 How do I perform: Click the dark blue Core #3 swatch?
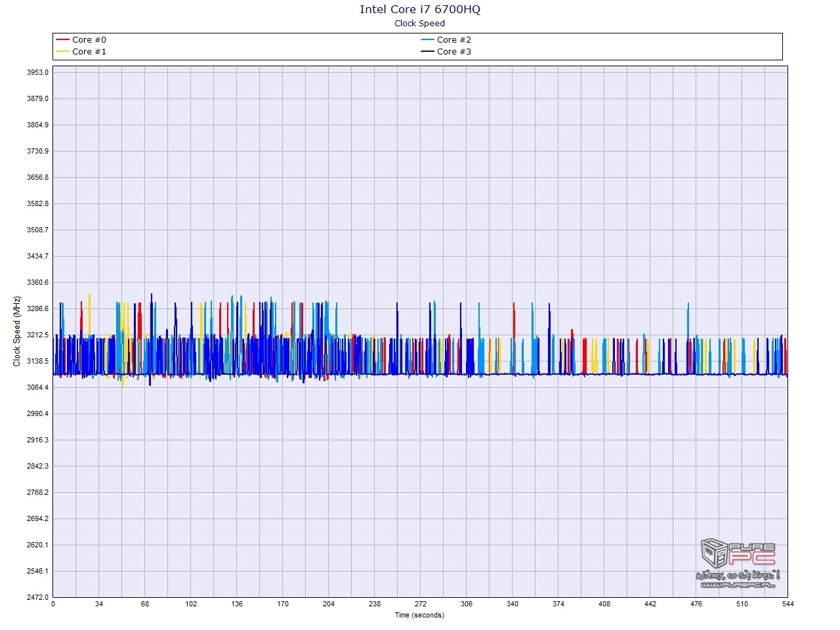[x=428, y=52]
